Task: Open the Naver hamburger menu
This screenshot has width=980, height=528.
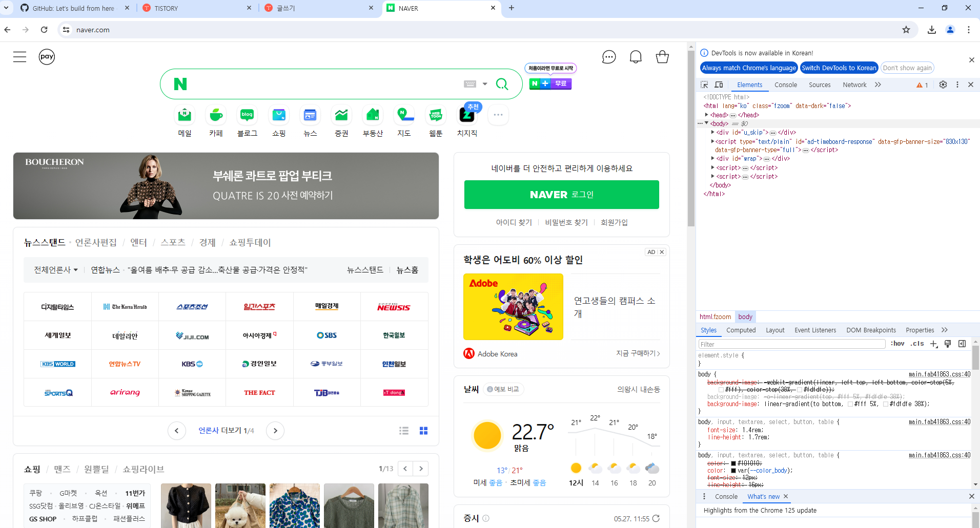Action: pyautogui.click(x=19, y=57)
